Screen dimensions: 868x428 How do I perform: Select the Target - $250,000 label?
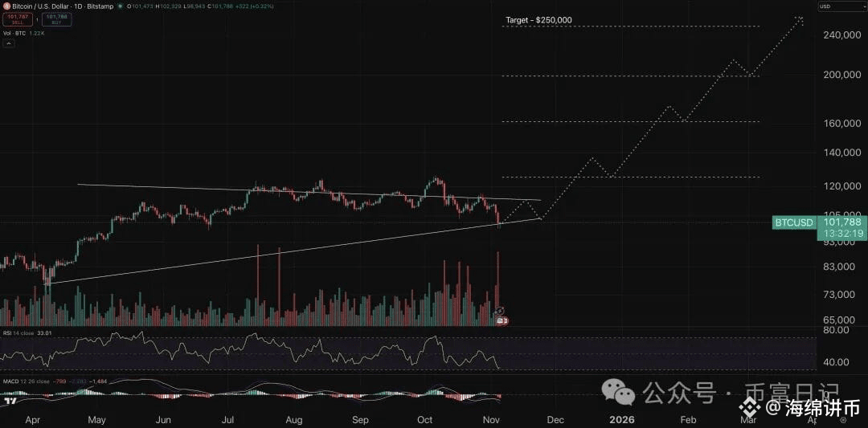[538, 20]
